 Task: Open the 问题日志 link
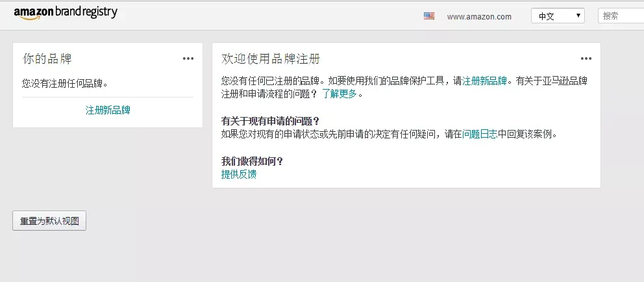coord(480,134)
